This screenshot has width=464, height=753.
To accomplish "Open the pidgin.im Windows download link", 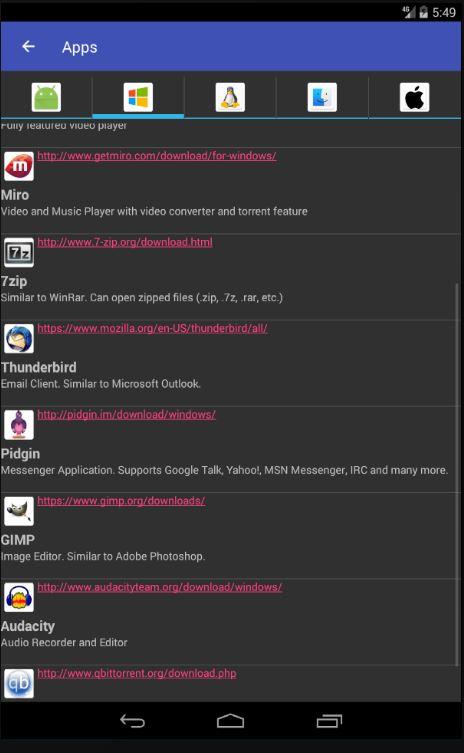I will pyautogui.click(x=126, y=414).
